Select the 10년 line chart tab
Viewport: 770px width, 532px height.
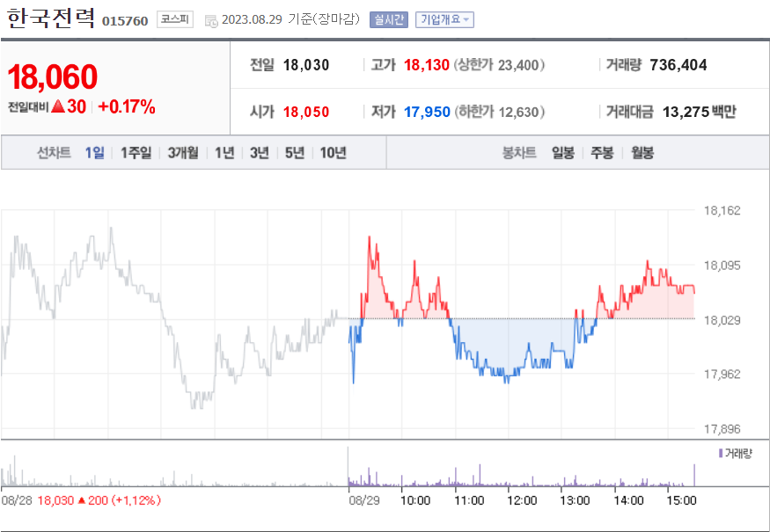tap(333, 153)
